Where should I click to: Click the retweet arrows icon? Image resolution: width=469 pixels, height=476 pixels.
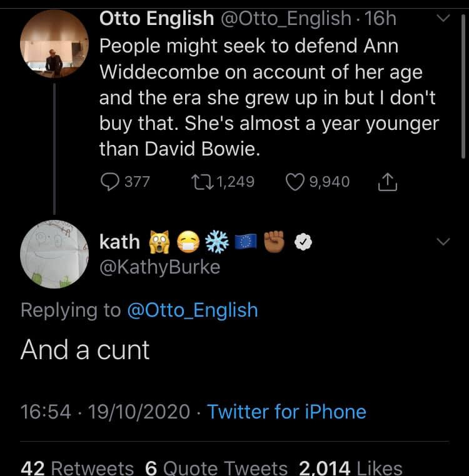coord(202,182)
